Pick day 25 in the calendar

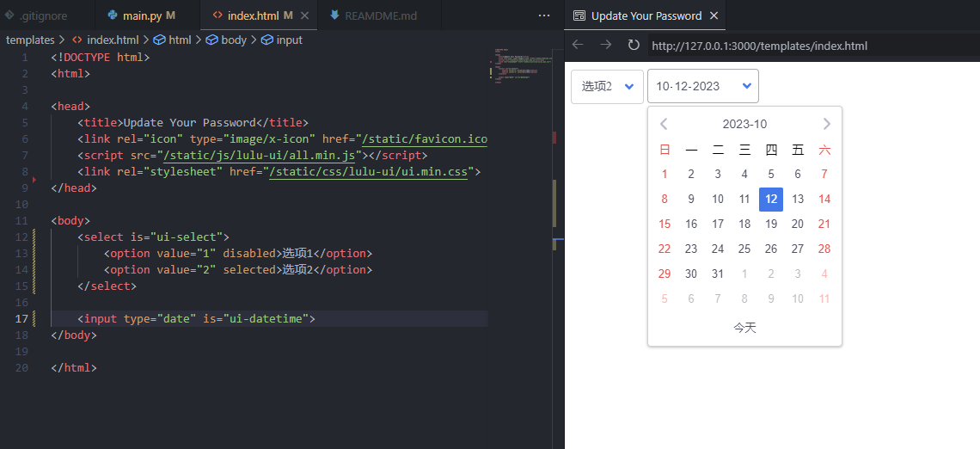[744, 249]
